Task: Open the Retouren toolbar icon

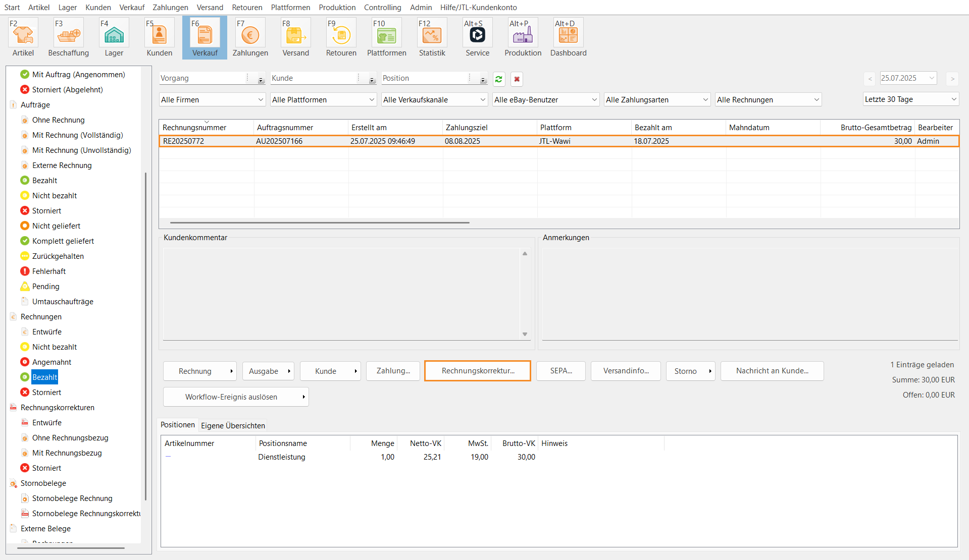Action: click(341, 34)
